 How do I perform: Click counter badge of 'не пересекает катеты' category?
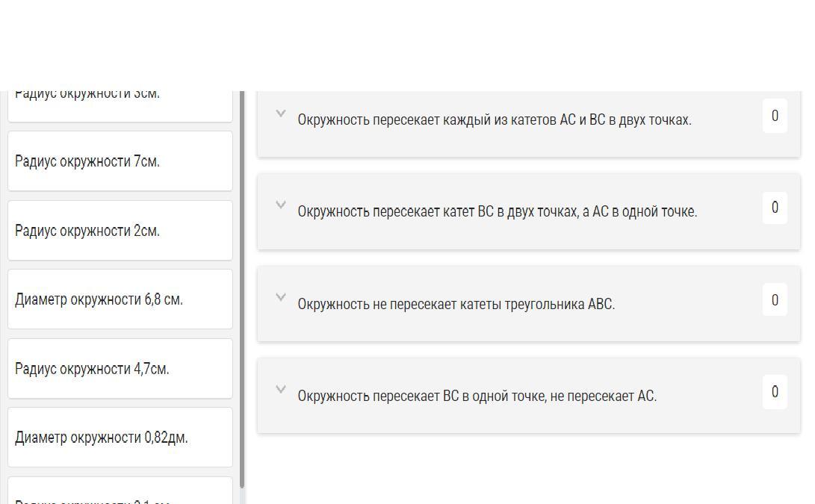coord(775,300)
